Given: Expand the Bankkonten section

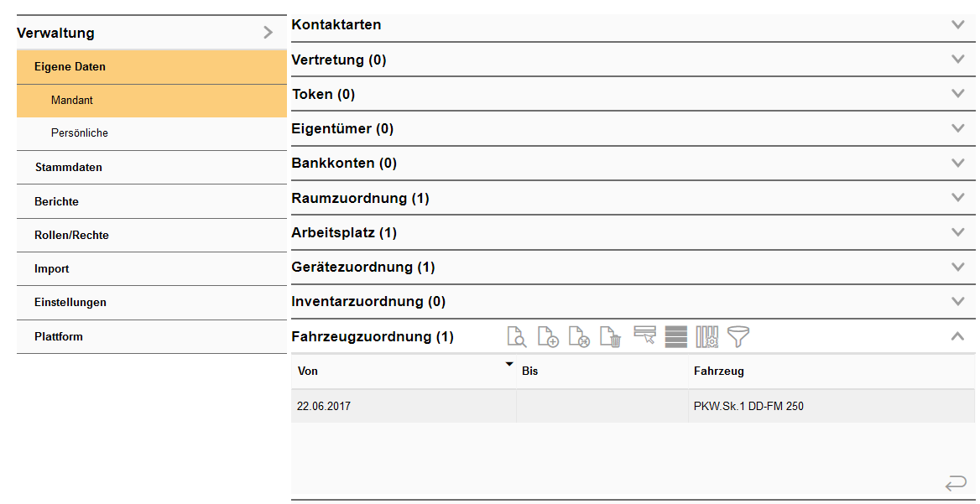Looking at the screenshot, I should (x=957, y=163).
